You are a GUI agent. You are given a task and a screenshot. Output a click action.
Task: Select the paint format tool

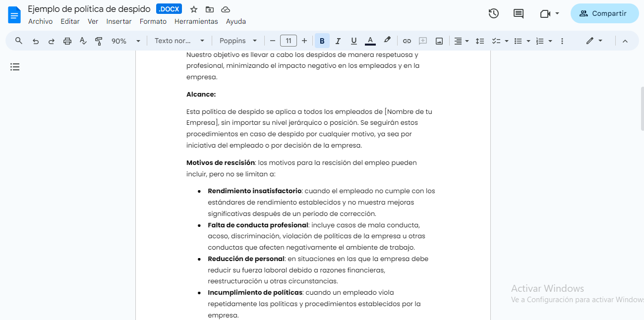(x=99, y=41)
